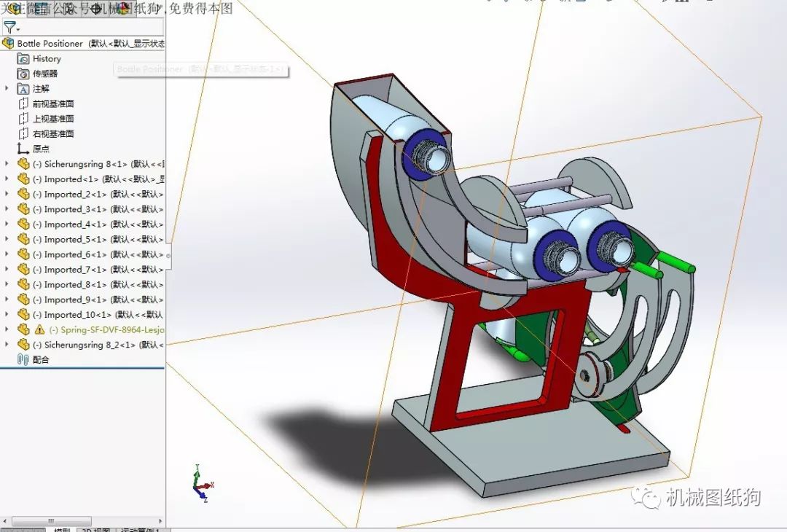Image resolution: width=787 pixels, height=532 pixels.
Task: Switch to the 运动算例 1 motion study tab
Action: click(x=141, y=530)
